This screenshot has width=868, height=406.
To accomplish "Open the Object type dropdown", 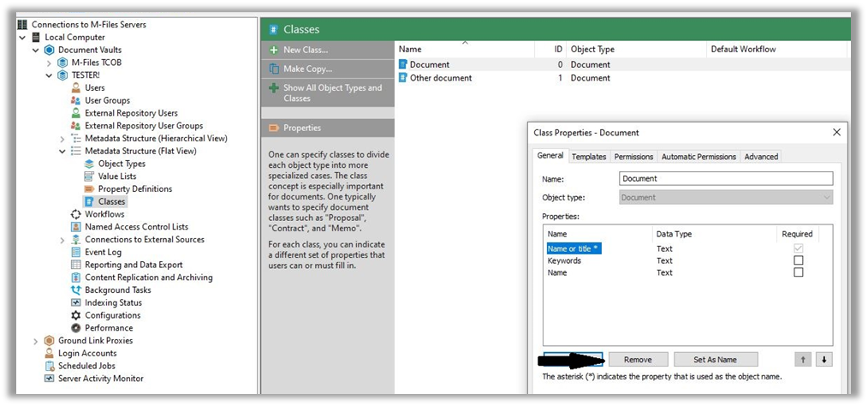I will (x=726, y=197).
